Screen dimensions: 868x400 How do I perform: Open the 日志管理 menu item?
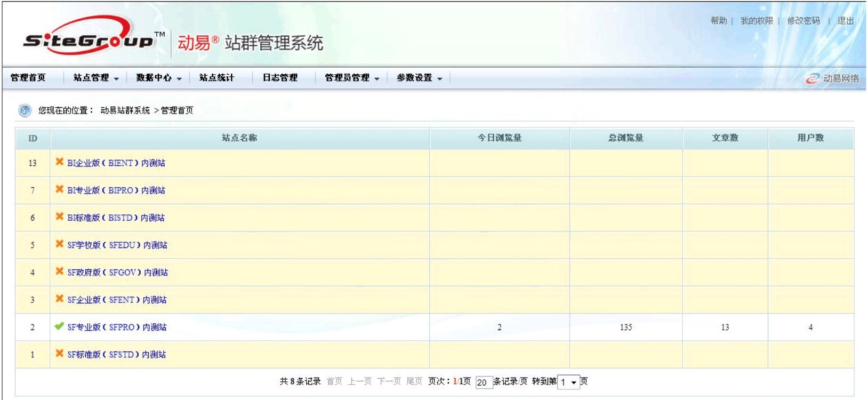point(280,78)
